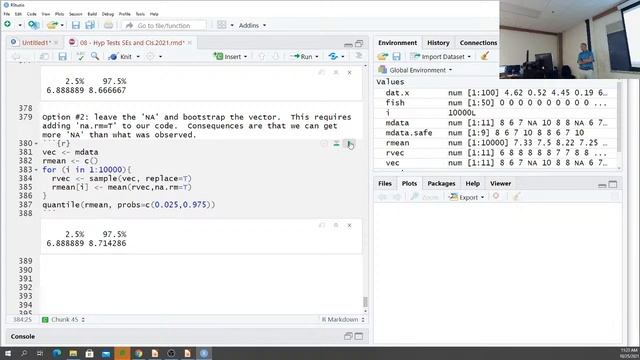This screenshot has height=360, width=640.
Task: Select the rmean variable row in Environment
Action: [496, 143]
